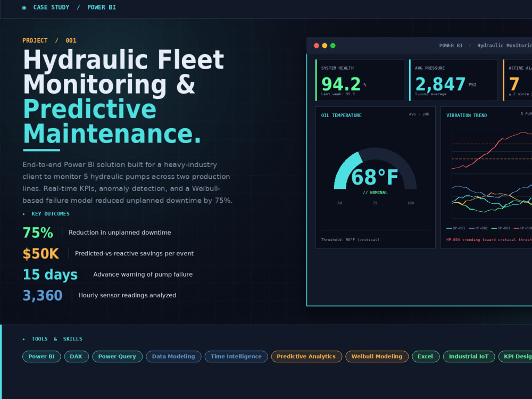Image resolution: width=532 pixels, height=399 pixels.
Task: Click the $50K savings figure
Action: pos(41,254)
